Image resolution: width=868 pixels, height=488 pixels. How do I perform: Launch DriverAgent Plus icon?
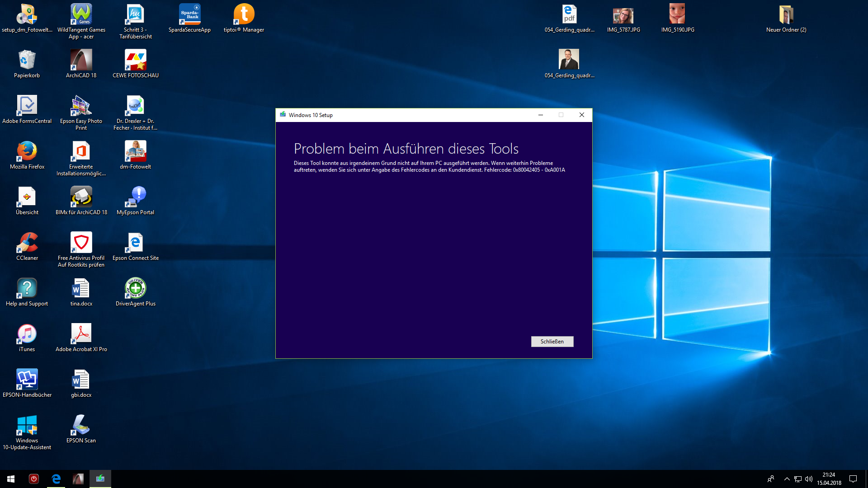pos(136,292)
